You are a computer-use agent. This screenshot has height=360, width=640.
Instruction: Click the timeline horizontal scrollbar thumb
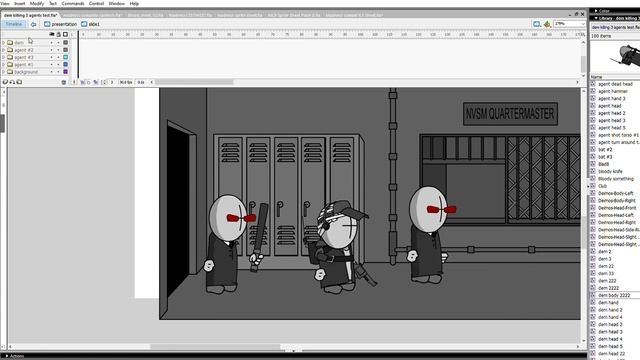point(194,82)
